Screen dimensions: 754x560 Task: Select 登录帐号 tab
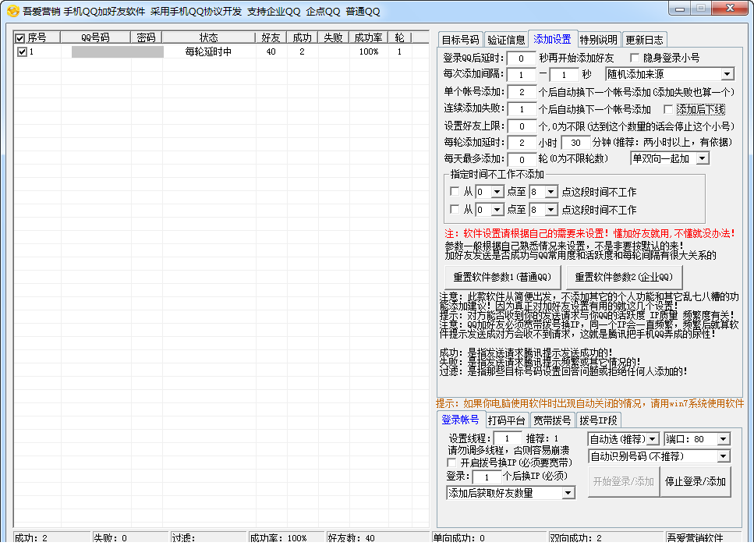460,420
